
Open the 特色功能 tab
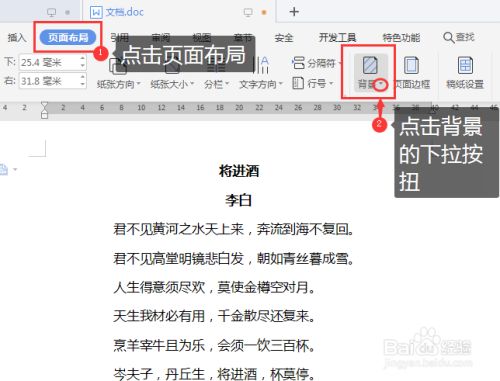pyautogui.click(x=401, y=37)
